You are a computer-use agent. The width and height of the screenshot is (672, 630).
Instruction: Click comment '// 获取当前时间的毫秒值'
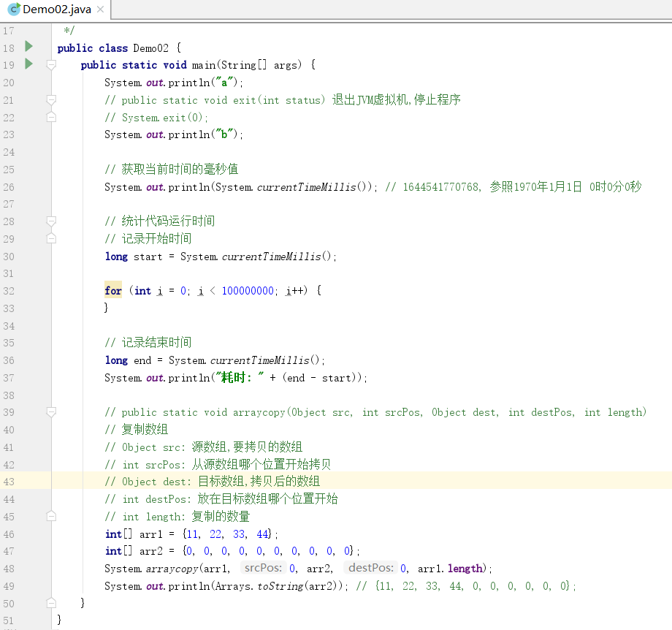point(172,169)
